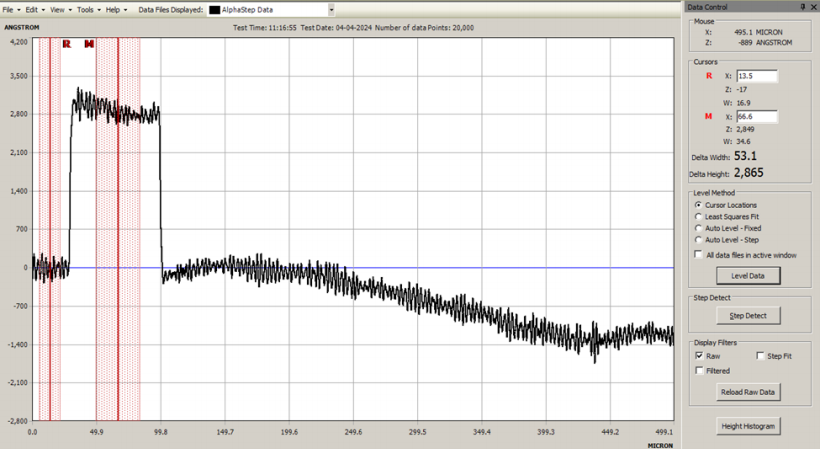Viewport: 820px width, 449px height.
Task: Click the Reload Raw Data button
Action: 748,392
